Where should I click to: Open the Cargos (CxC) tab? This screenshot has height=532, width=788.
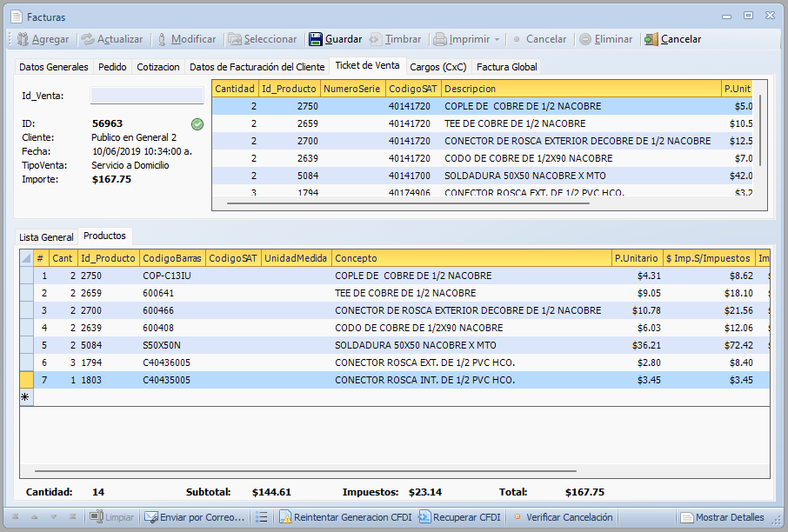pyautogui.click(x=437, y=67)
